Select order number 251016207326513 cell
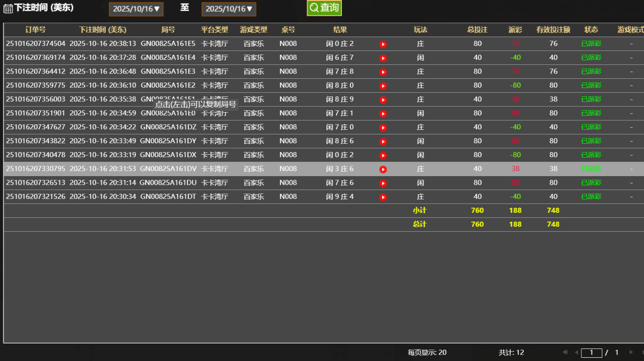 pos(36,183)
